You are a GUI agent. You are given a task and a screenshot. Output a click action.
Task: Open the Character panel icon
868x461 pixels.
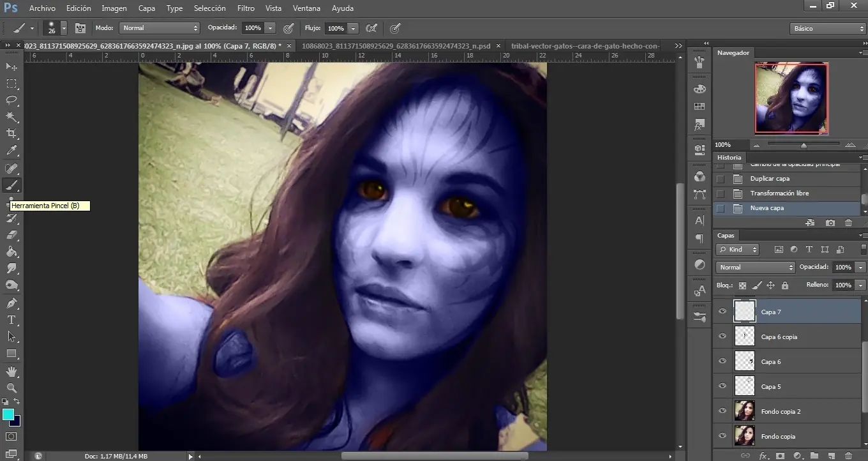coord(700,220)
